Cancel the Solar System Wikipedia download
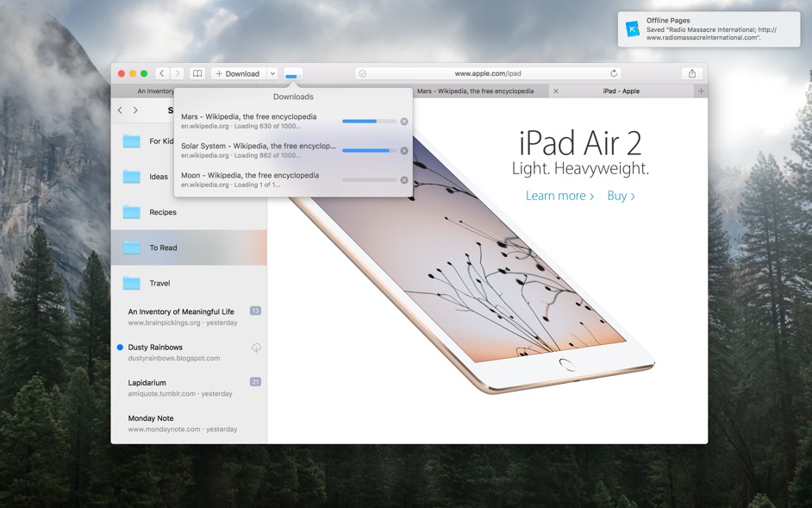Viewport: 812px width, 508px height. click(404, 151)
